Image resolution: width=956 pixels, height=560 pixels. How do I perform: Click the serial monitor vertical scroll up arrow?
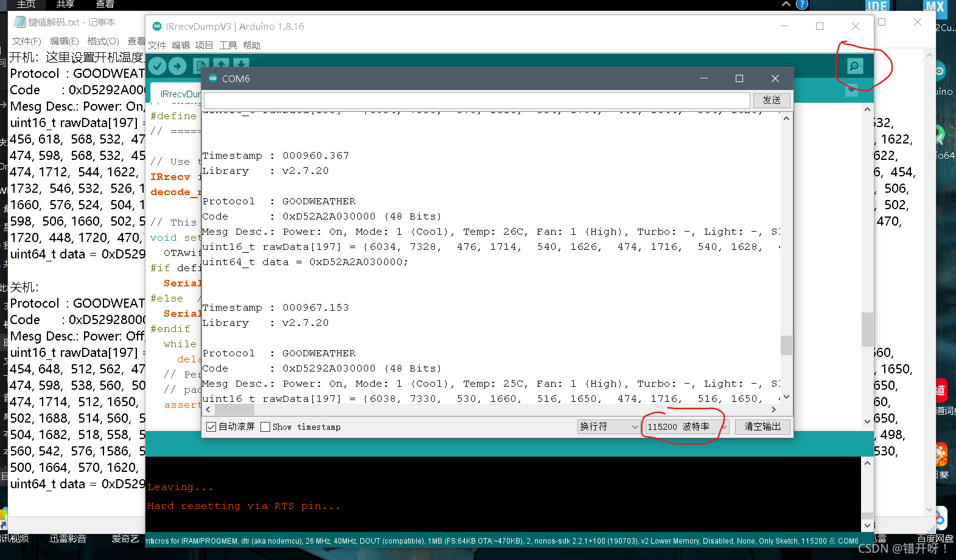click(x=786, y=119)
